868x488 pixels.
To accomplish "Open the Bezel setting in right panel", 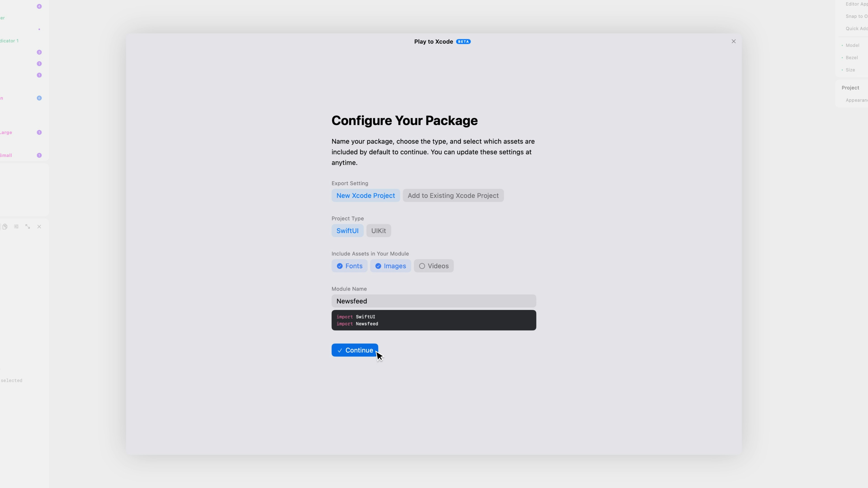I will click(x=851, y=58).
